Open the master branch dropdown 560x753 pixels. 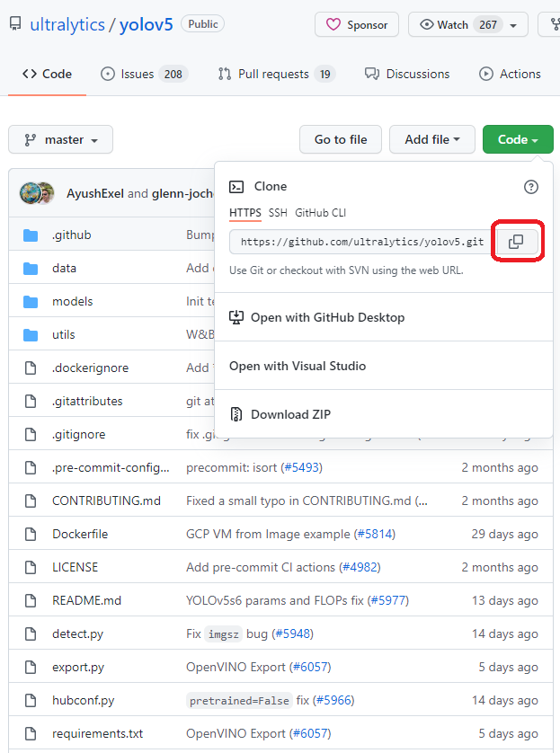pyautogui.click(x=60, y=140)
